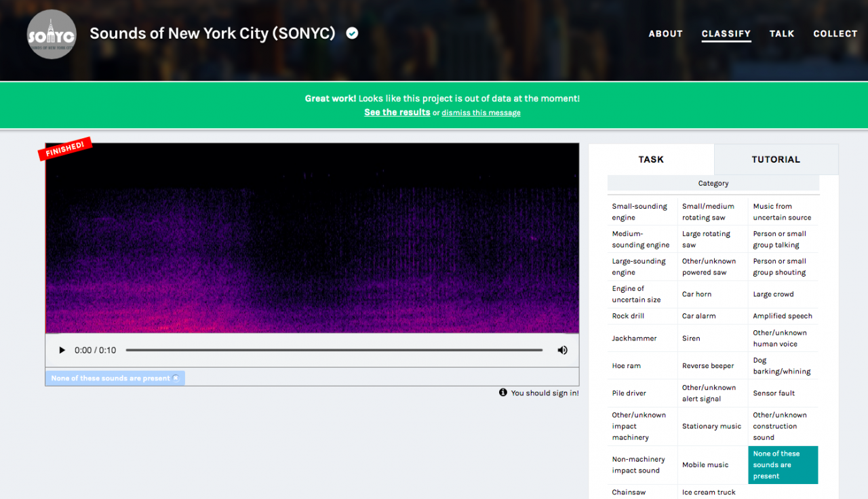This screenshot has height=499, width=868.
Task: Select Sensor fault category
Action: click(x=783, y=393)
